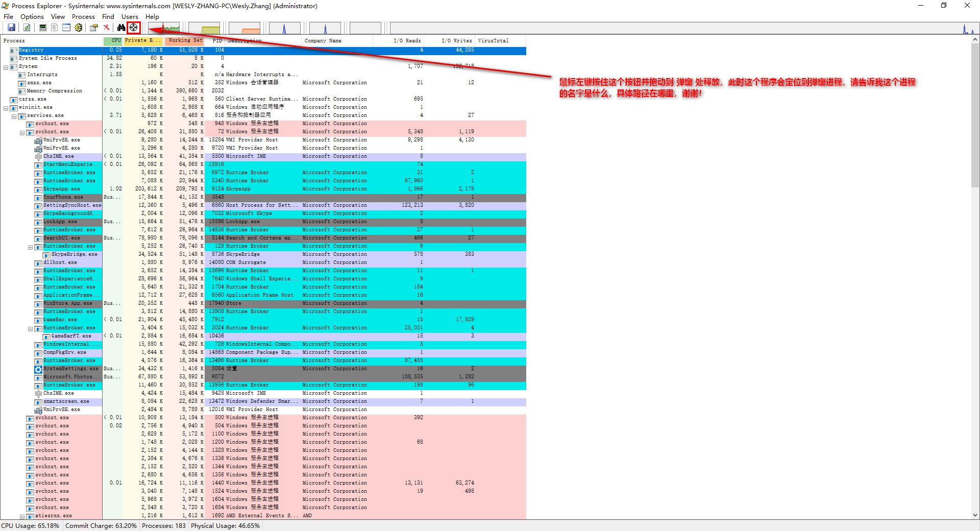980x531 pixels.
Task: Open Properties from the toolbar icon
Action: [94, 28]
